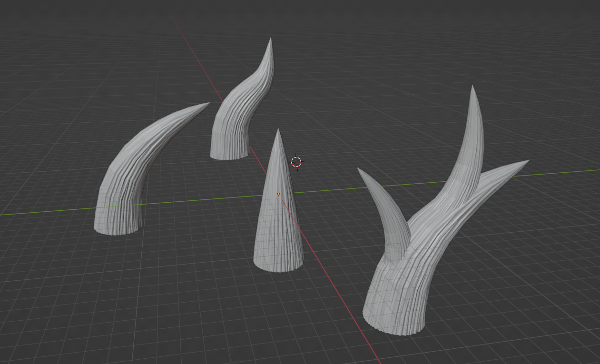
Task: Click the shorter left branch of the forked horn
Action: click(x=381, y=205)
